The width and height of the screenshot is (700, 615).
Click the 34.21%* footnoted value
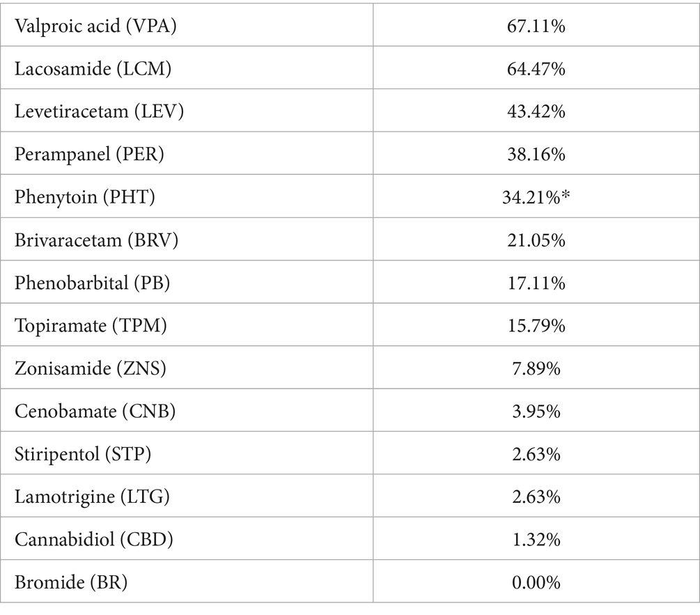pos(536,197)
